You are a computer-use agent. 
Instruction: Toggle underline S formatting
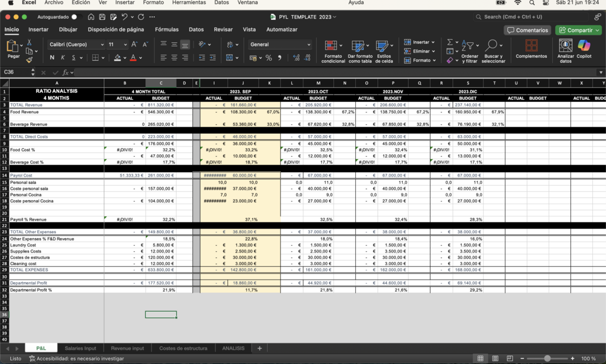tap(74, 58)
